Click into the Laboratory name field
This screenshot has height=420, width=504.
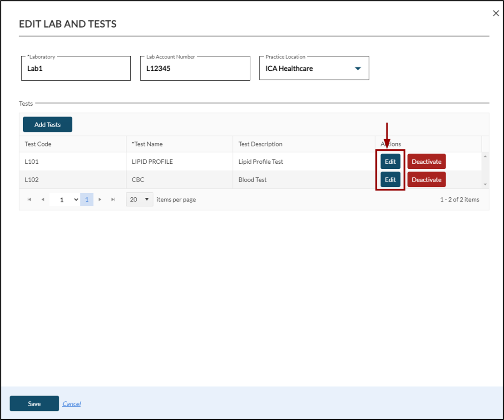tap(75, 69)
